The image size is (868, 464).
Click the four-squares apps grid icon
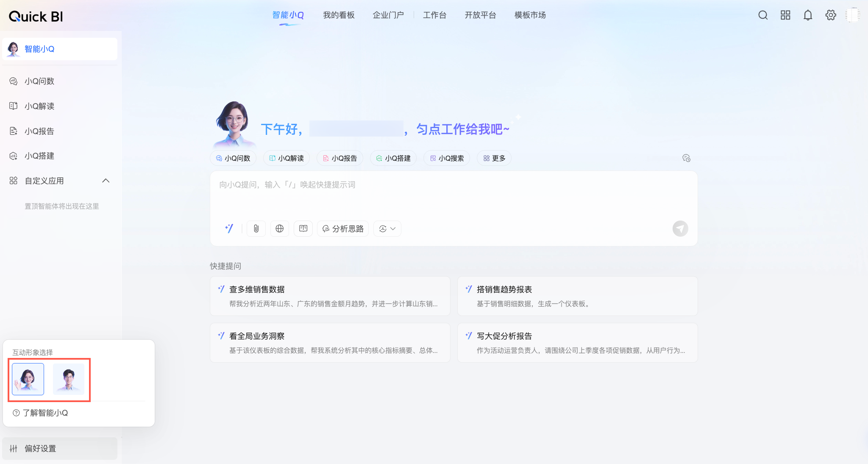[785, 15]
